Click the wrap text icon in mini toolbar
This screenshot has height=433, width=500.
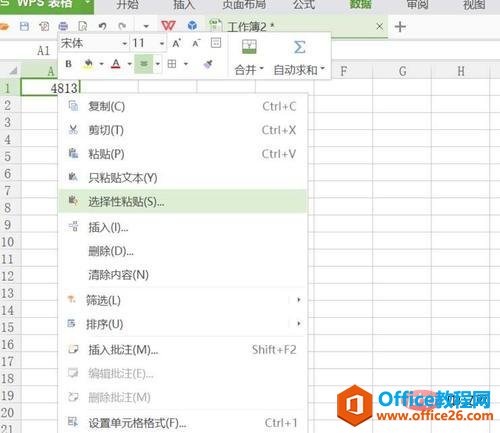pos(216,43)
